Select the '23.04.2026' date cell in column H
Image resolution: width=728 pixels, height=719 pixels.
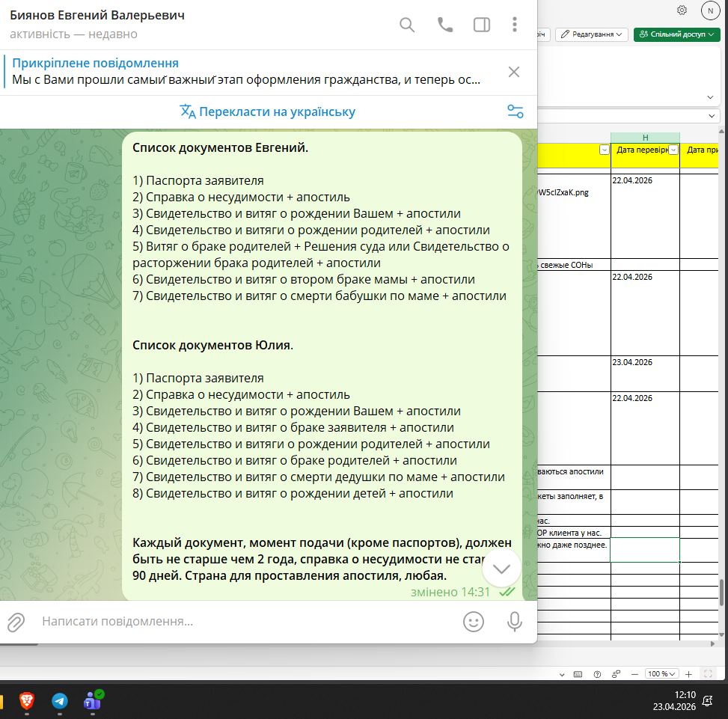[x=645, y=373]
